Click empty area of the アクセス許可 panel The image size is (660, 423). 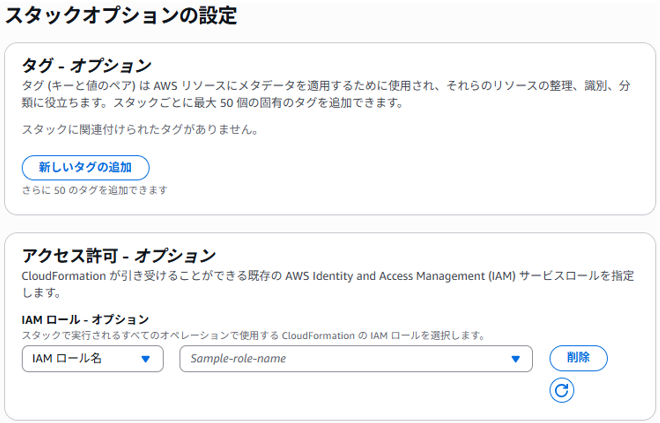pos(337,396)
